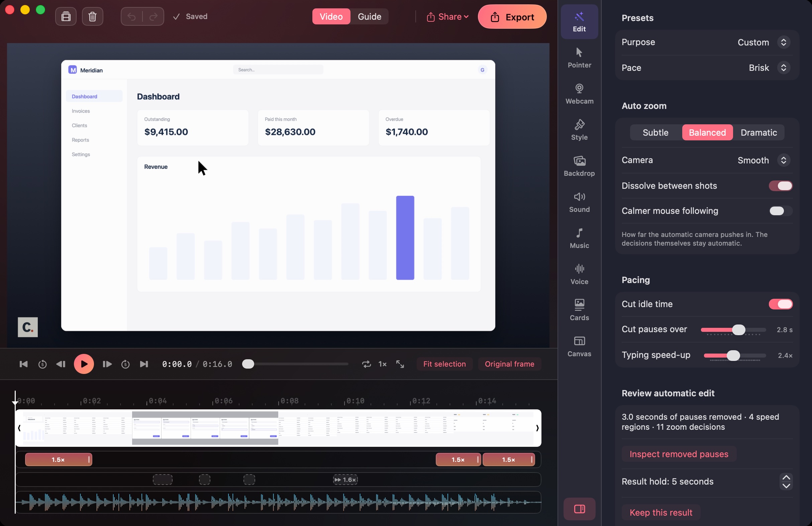Click the film clip library icon
Screen dimensions: 812x526
66,16
